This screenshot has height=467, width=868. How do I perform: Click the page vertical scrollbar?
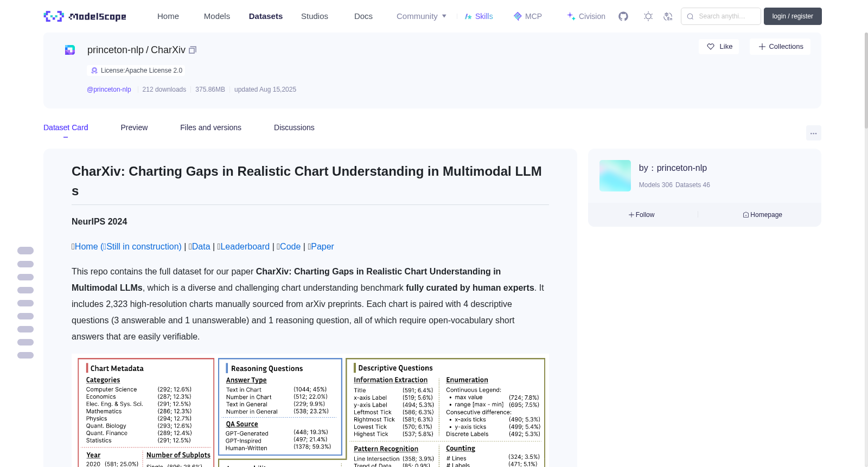(866, 81)
